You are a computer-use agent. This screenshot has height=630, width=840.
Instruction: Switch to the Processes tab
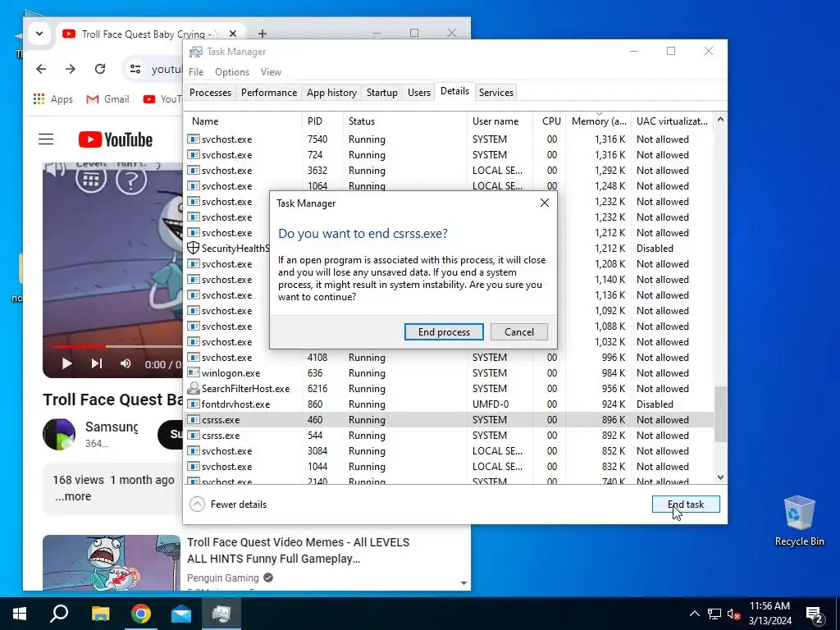(210, 92)
